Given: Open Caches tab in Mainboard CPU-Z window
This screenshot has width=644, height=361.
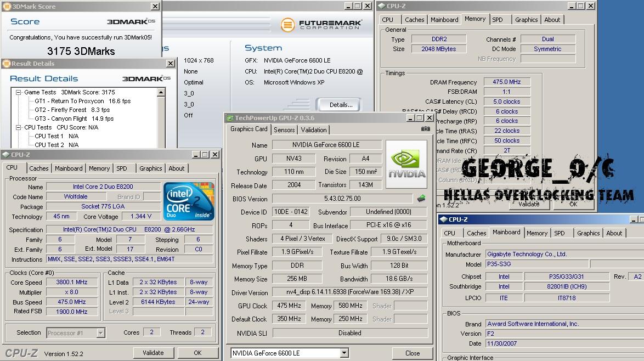Looking at the screenshot, I should (x=477, y=233).
